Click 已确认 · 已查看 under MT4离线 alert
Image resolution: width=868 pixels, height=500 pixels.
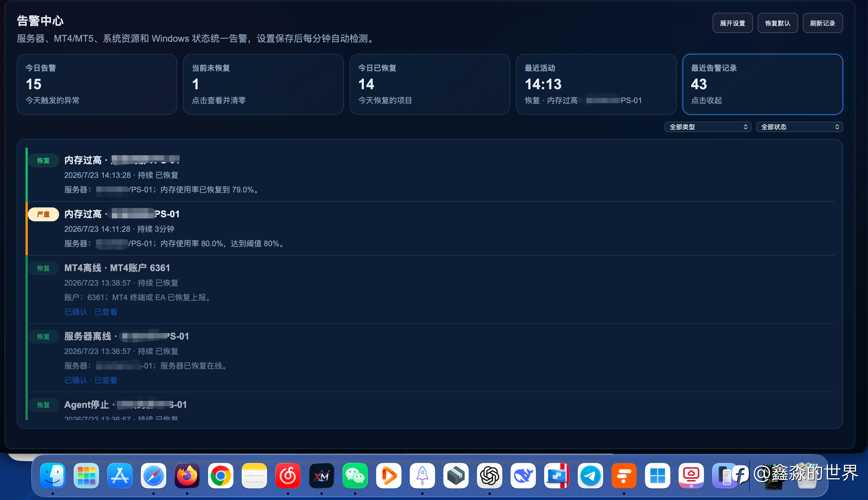(91, 312)
